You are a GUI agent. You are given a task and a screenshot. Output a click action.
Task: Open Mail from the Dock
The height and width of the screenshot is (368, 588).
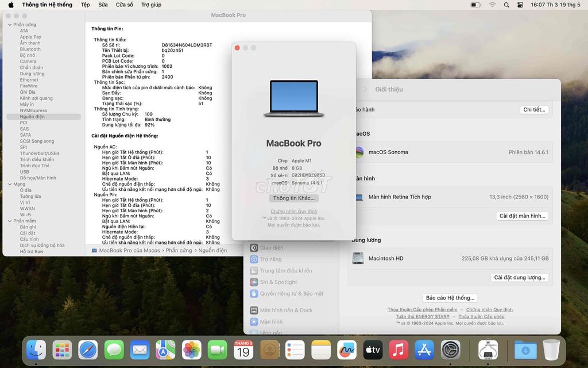[x=140, y=350]
